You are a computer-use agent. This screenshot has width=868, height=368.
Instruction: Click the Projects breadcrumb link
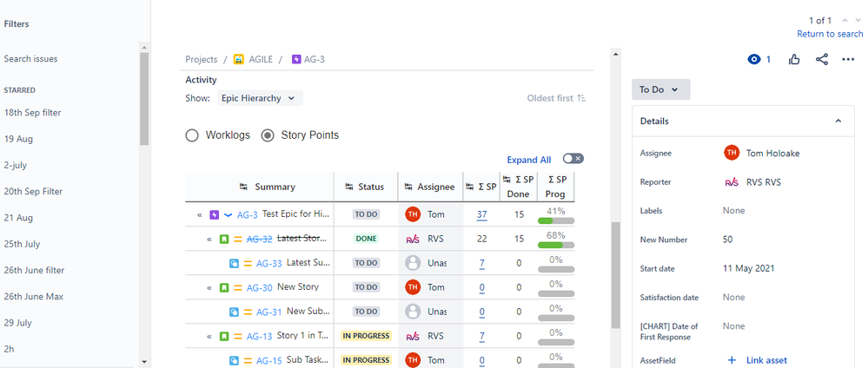202,59
